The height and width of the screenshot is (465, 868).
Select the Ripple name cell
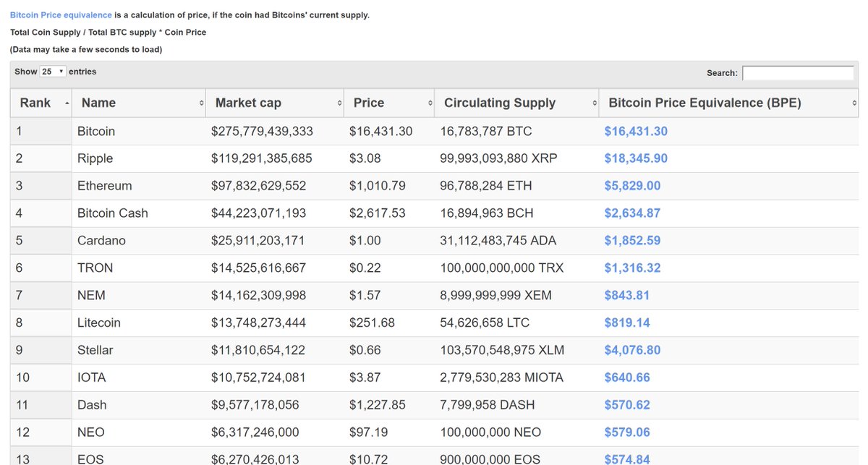(139, 158)
